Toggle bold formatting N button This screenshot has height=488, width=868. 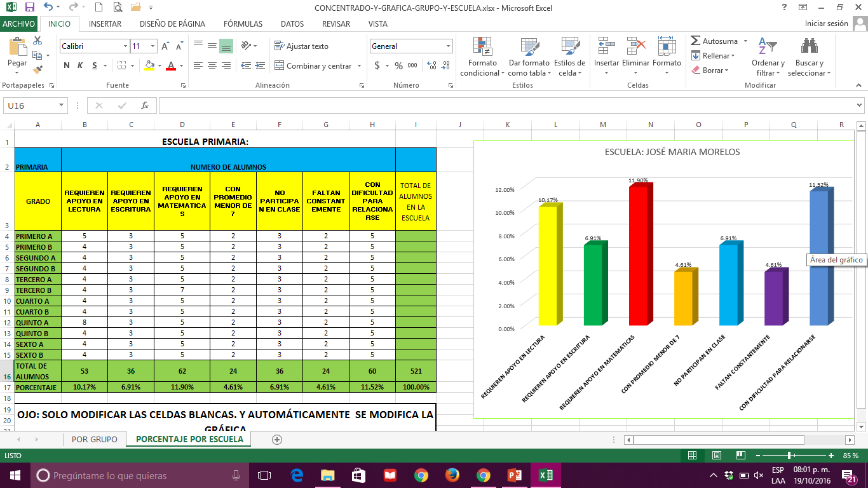click(x=67, y=65)
